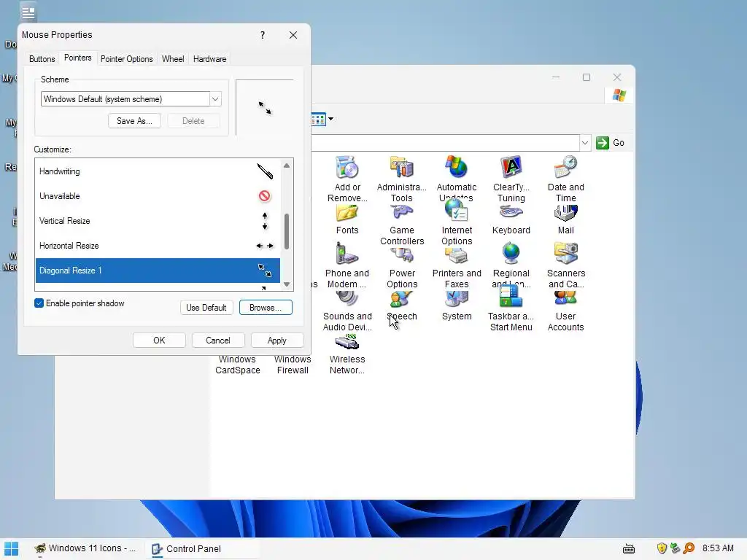Click the Customize list scroll up arrow
This screenshot has height=560, width=747.
287,166
